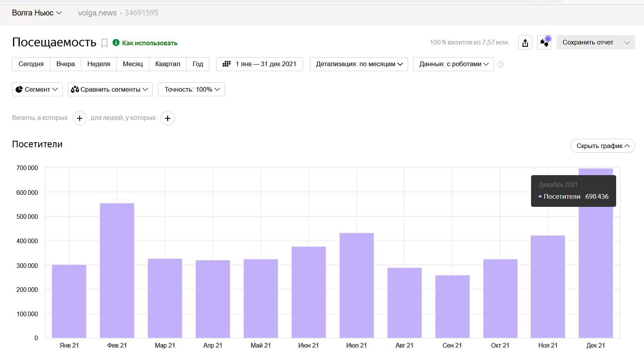Bookmark the Посещаемость report
Viewport: 644px width, 358px height.
[104, 43]
